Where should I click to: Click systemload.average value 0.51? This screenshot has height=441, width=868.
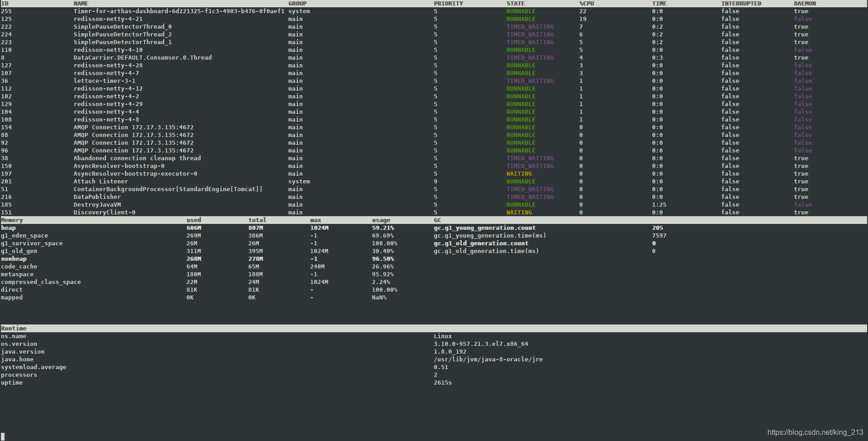(441, 367)
